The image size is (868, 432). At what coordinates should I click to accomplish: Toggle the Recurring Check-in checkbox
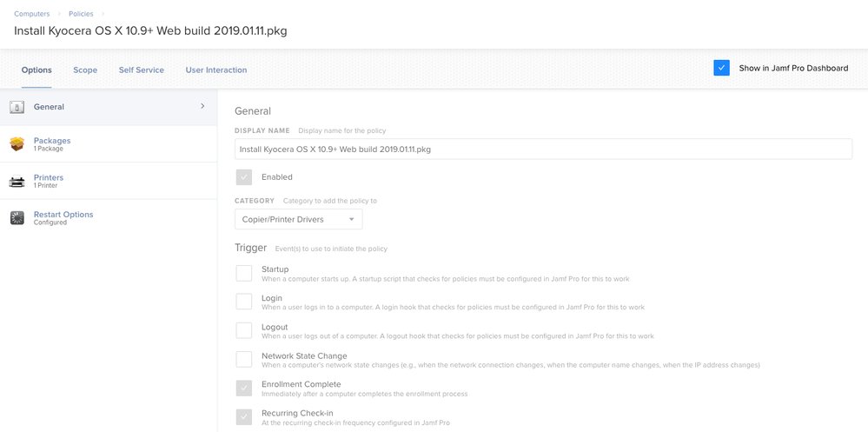(x=244, y=417)
